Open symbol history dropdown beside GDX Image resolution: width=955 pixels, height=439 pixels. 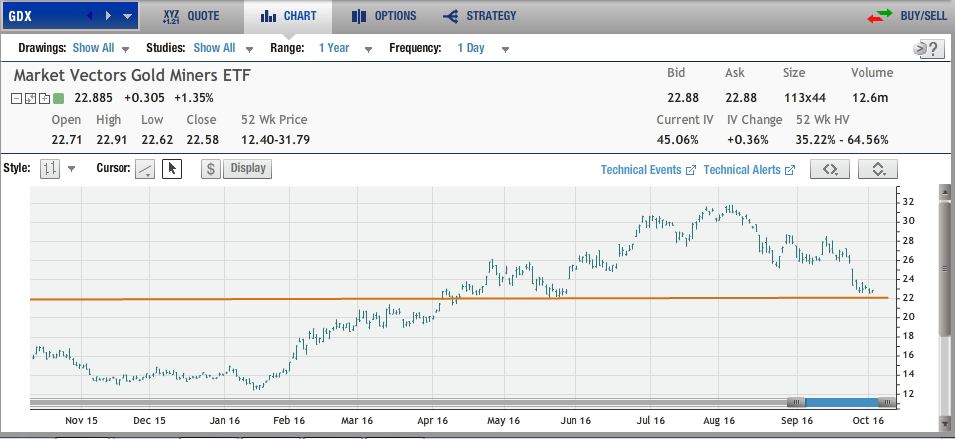127,16
